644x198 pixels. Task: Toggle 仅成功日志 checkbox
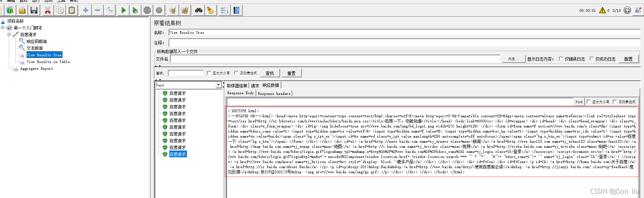pyautogui.click(x=592, y=59)
